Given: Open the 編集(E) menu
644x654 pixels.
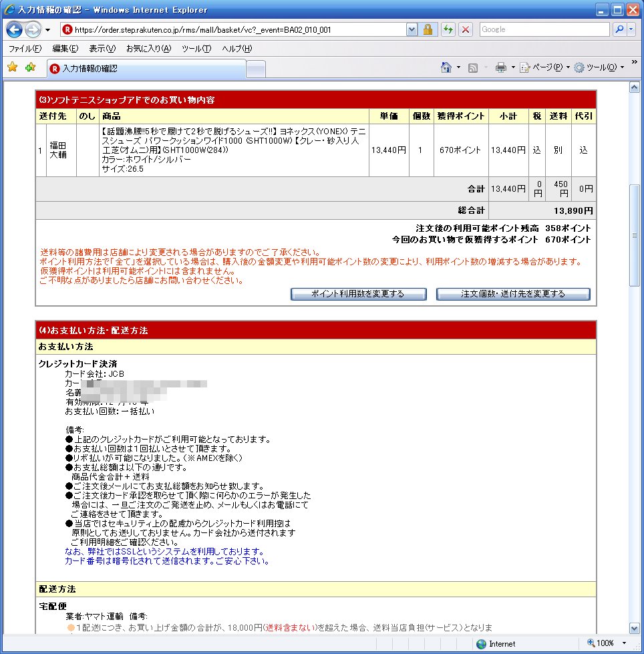Looking at the screenshot, I should coord(65,48).
